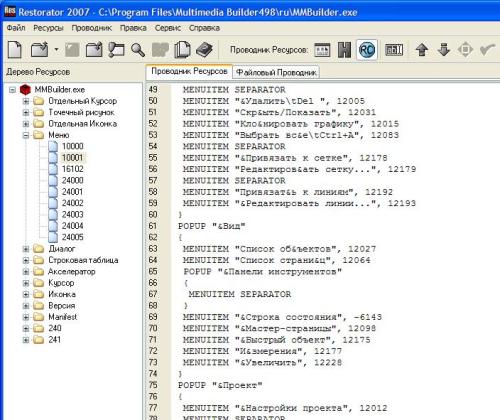Open the Ресурсы menu
The height and width of the screenshot is (420, 500).
click(x=48, y=28)
